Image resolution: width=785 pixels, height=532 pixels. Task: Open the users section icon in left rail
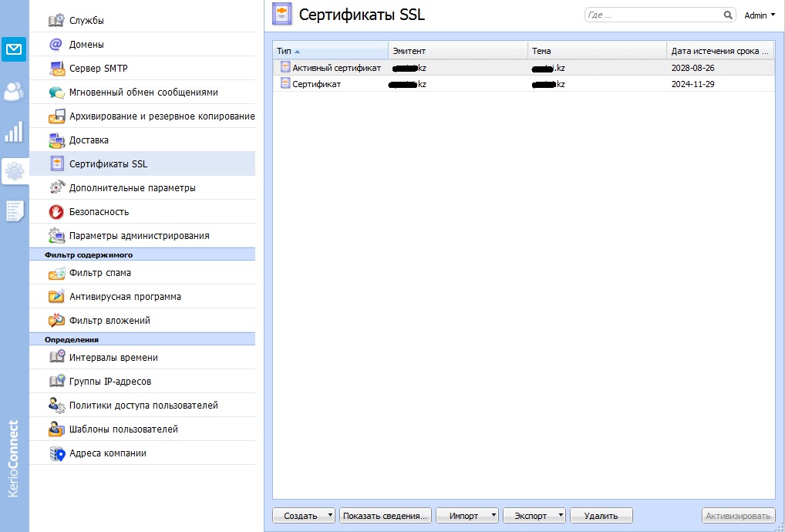coord(14,91)
